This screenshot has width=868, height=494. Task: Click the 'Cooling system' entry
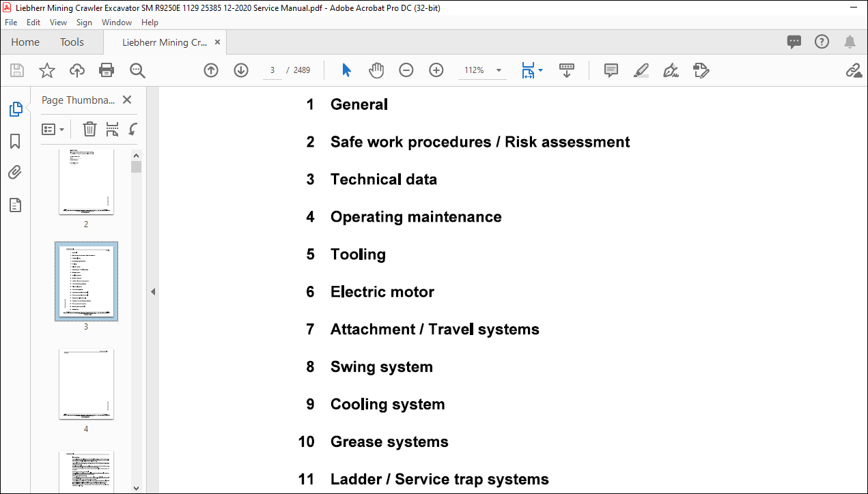[x=388, y=405]
